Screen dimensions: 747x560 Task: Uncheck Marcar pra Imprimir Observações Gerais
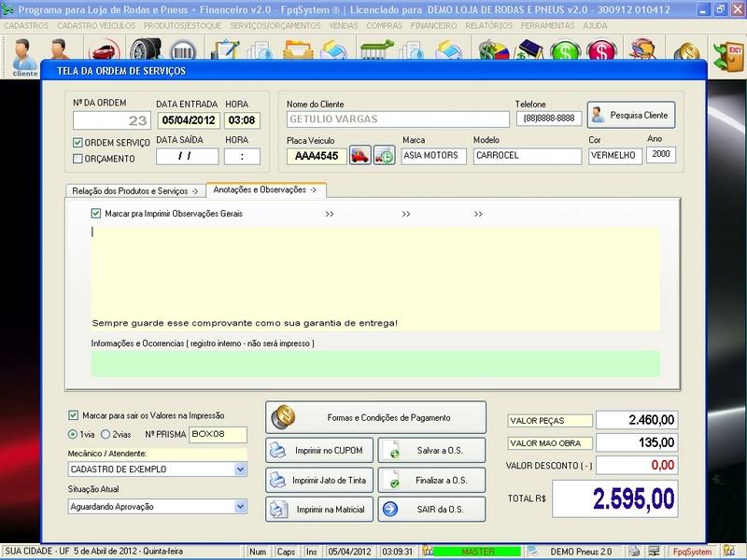point(96,214)
